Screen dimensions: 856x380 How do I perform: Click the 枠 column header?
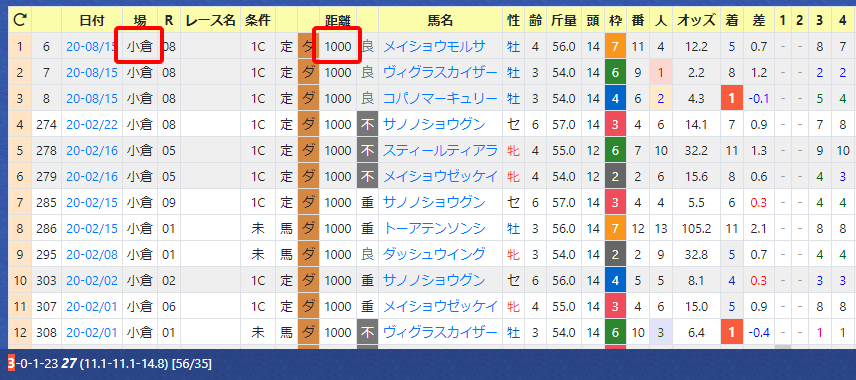(x=615, y=21)
